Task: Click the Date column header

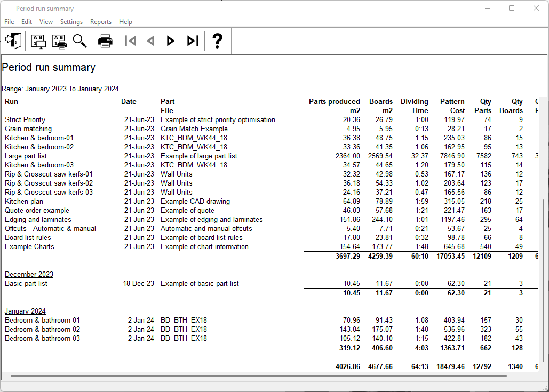Action: pyautogui.click(x=129, y=102)
